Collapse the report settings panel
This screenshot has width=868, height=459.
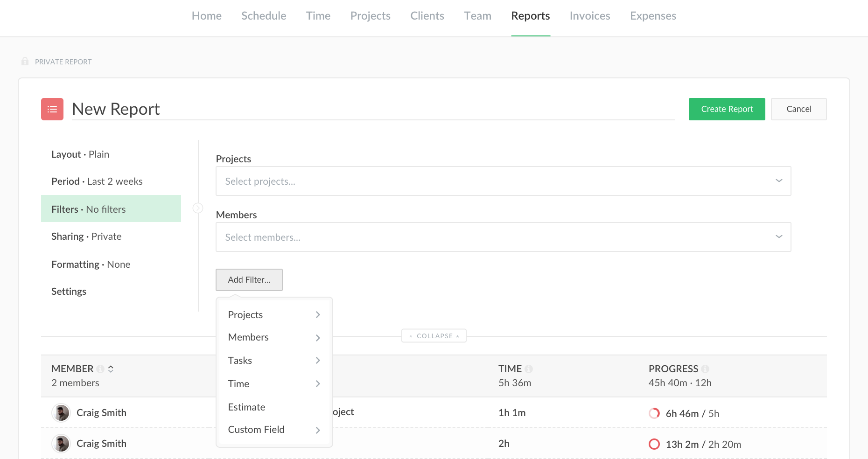point(434,336)
